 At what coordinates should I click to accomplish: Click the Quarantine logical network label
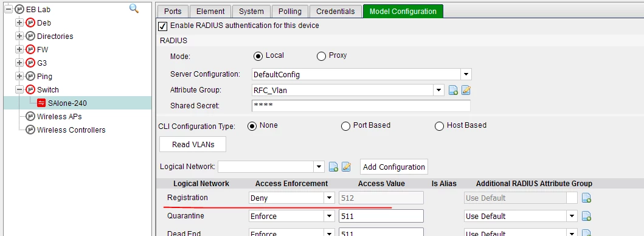click(x=185, y=215)
